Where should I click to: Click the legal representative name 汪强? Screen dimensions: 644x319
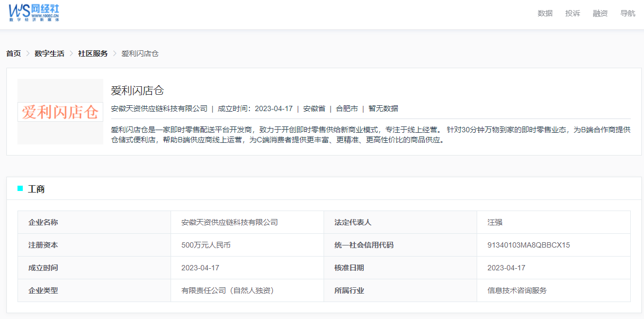[495, 222]
